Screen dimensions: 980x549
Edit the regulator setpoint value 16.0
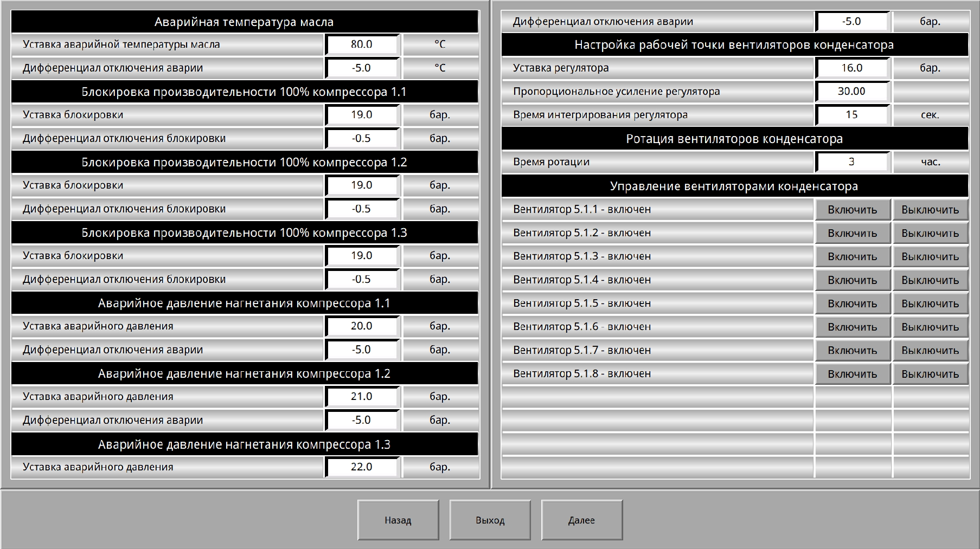(x=851, y=68)
